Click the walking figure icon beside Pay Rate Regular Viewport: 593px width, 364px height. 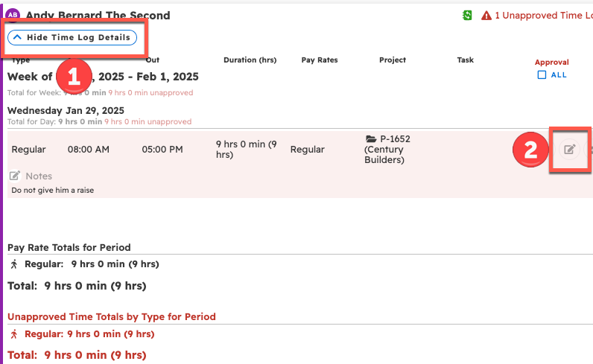point(14,264)
